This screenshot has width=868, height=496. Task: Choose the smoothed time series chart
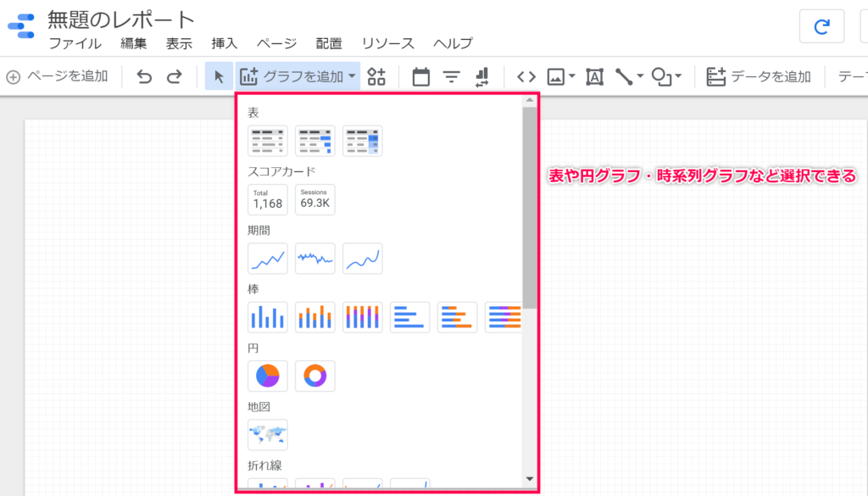tap(363, 259)
